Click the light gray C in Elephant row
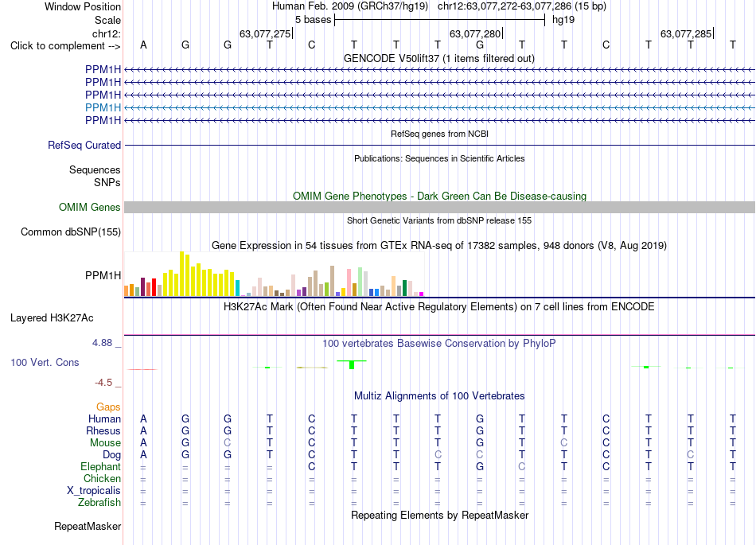Image resolution: width=756 pixels, height=545 pixels. click(x=522, y=466)
